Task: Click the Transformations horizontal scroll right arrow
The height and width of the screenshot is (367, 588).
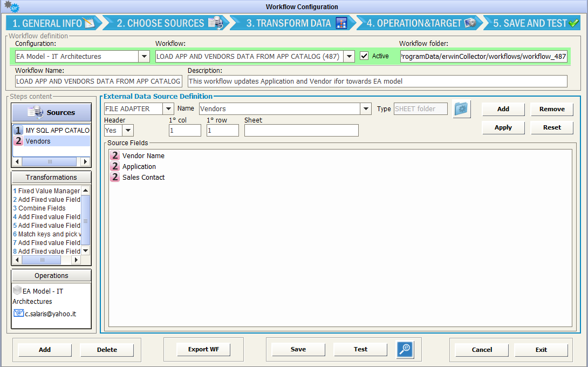Action: pyautogui.click(x=76, y=260)
